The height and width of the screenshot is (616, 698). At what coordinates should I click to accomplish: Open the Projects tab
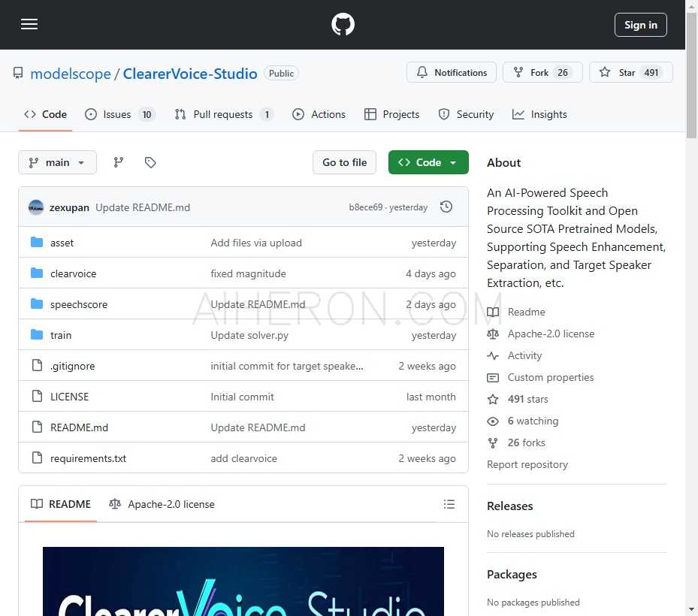pyautogui.click(x=391, y=114)
